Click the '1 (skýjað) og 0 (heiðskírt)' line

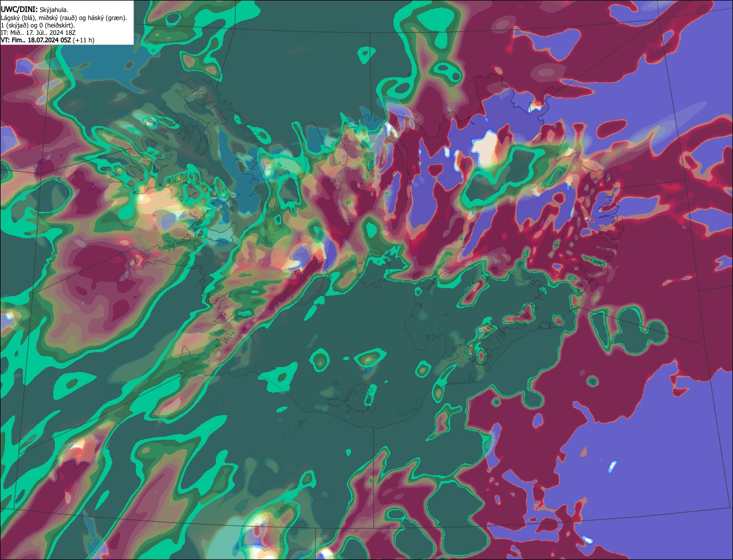tap(37, 25)
